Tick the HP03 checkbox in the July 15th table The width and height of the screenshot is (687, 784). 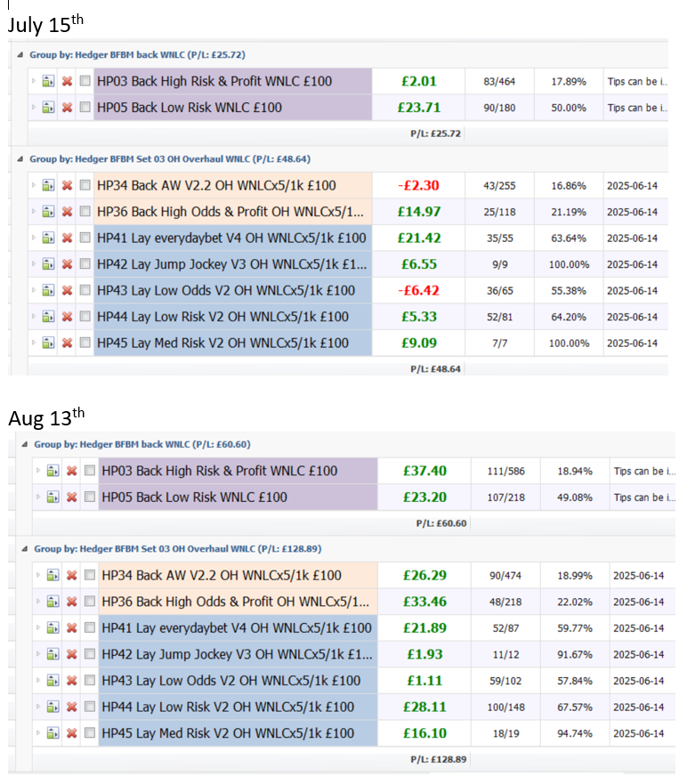85,82
